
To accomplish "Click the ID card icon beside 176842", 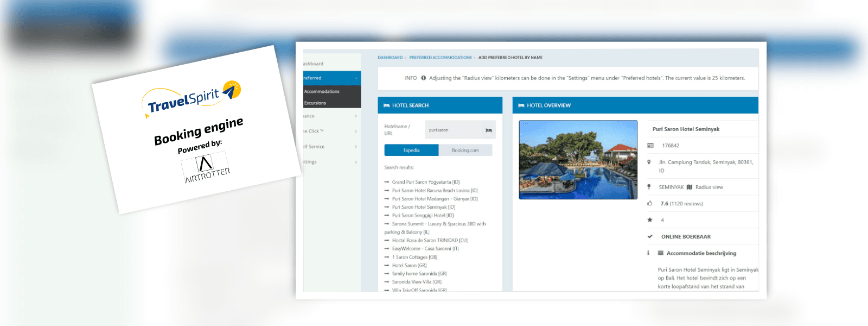I will [x=650, y=146].
